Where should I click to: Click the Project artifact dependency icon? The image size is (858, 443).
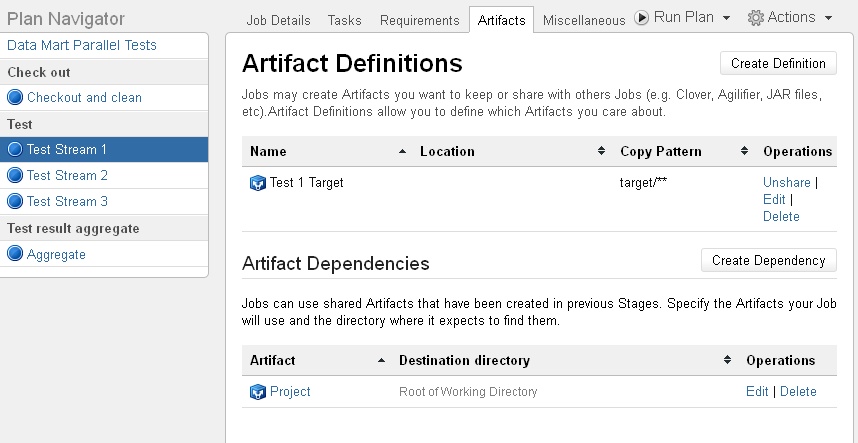click(x=258, y=392)
